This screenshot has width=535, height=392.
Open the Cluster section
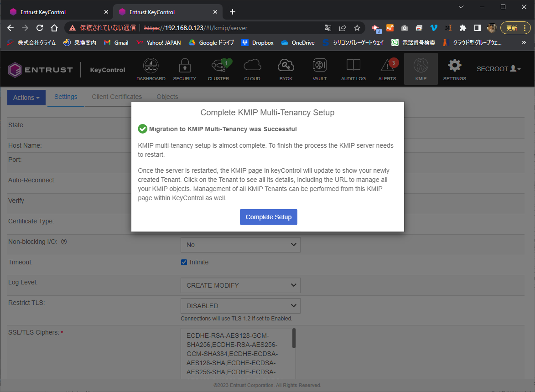point(218,69)
